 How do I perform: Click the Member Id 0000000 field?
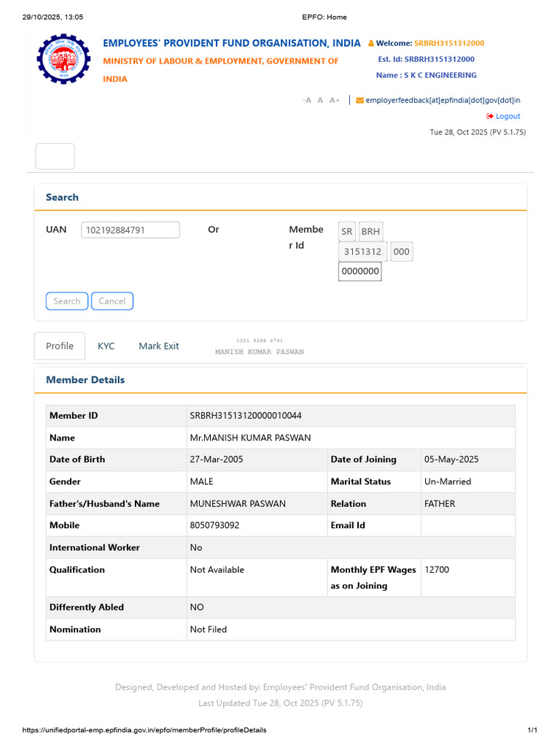tap(360, 271)
